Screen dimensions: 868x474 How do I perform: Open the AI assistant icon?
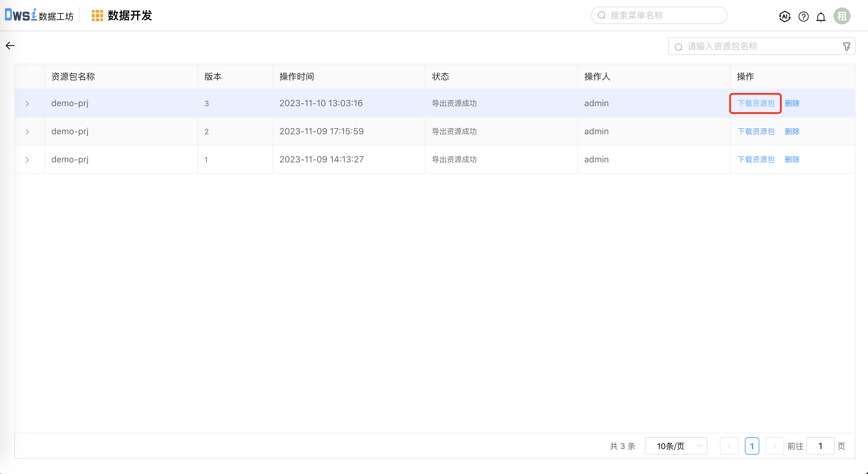click(785, 16)
